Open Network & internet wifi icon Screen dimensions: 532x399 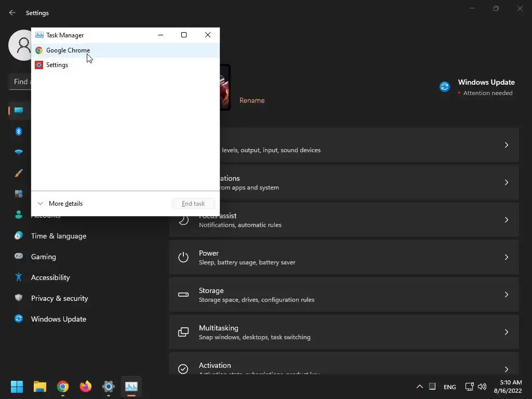pyautogui.click(x=19, y=152)
